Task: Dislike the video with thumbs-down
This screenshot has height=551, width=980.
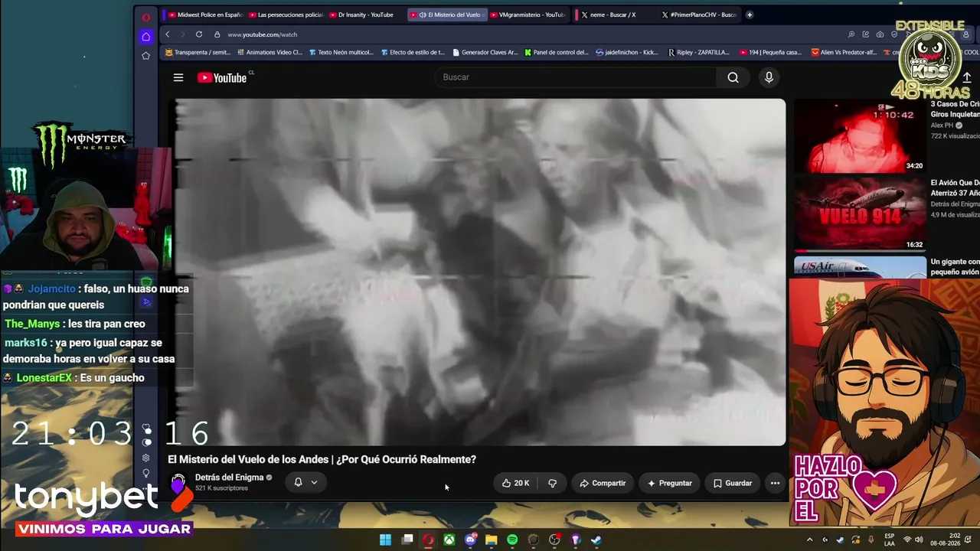Action: [x=552, y=483]
